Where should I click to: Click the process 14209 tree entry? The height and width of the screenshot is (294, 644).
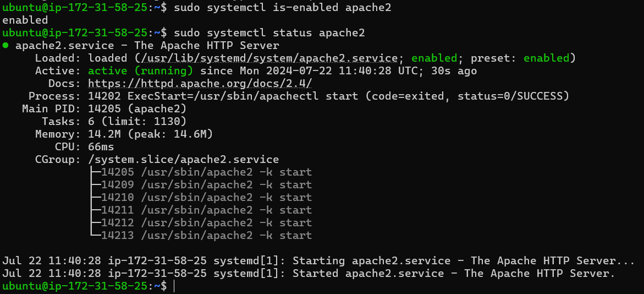click(x=206, y=185)
